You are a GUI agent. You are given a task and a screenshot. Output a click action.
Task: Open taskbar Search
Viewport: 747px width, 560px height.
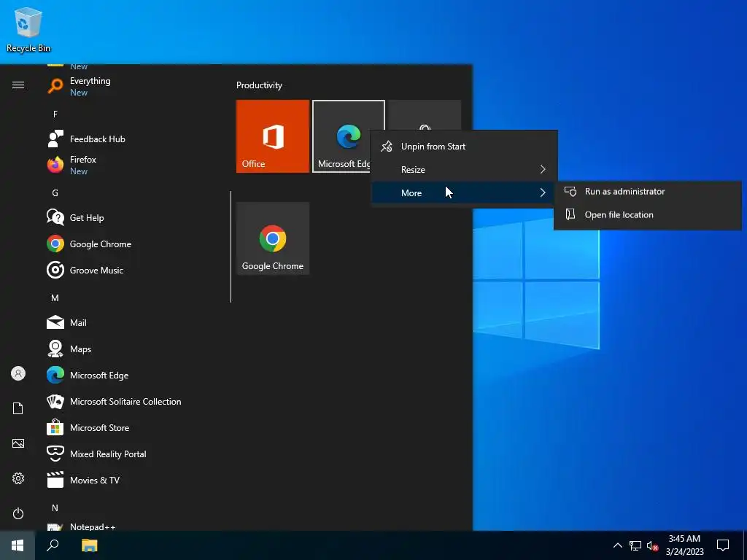click(53, 545)
